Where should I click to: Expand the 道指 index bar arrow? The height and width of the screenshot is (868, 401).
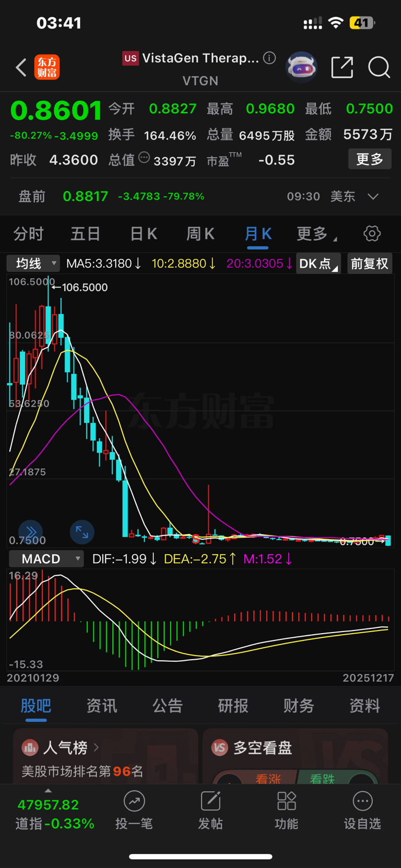click(48, 791)
